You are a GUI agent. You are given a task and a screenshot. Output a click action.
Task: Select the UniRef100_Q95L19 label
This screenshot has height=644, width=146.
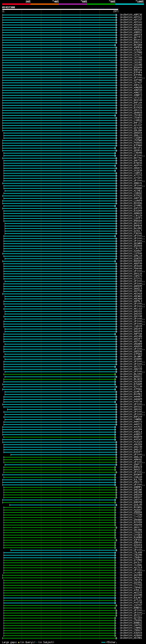click(x=131, y=256)
